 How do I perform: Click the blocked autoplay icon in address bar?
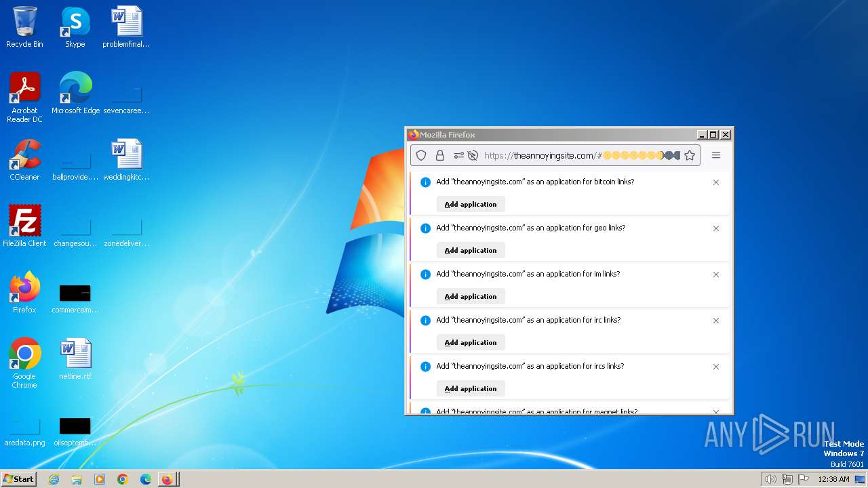473,155
